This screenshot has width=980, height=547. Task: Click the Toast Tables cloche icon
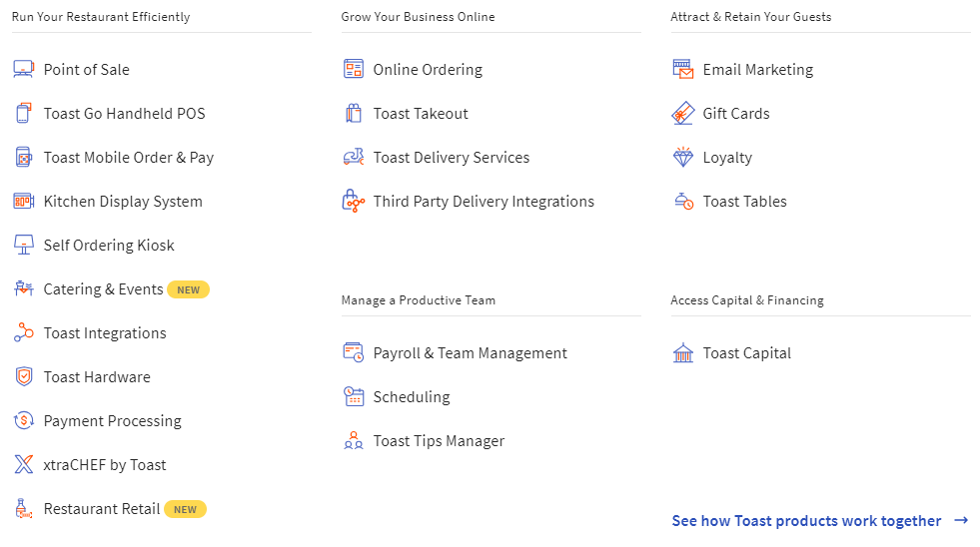[x=683, y=201]
